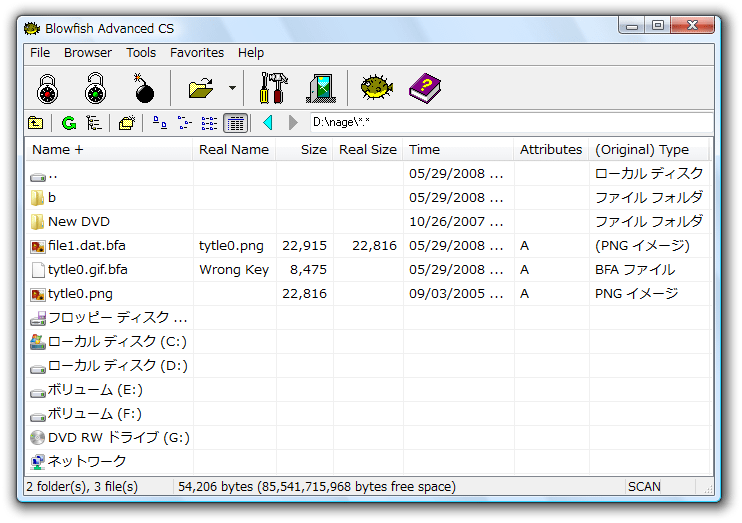
Task: Minimize the Blowfish Advanced CS window
Action: [631, 26]
